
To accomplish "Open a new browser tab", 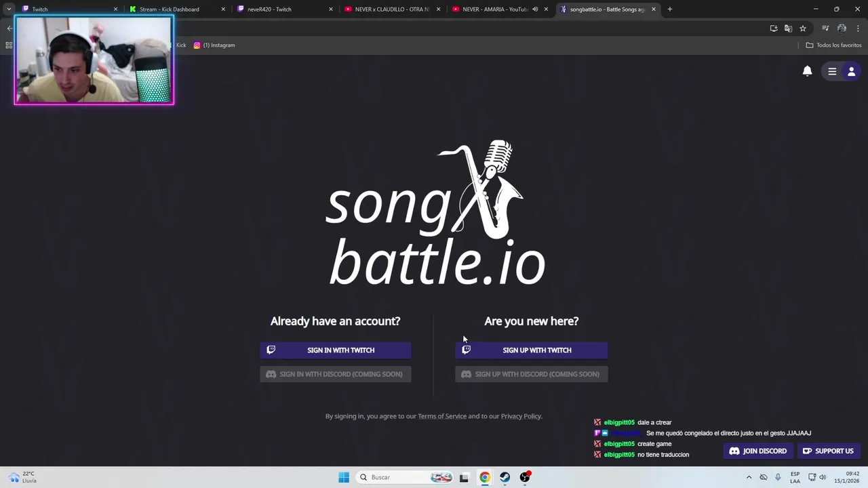I will coord(670,9).
